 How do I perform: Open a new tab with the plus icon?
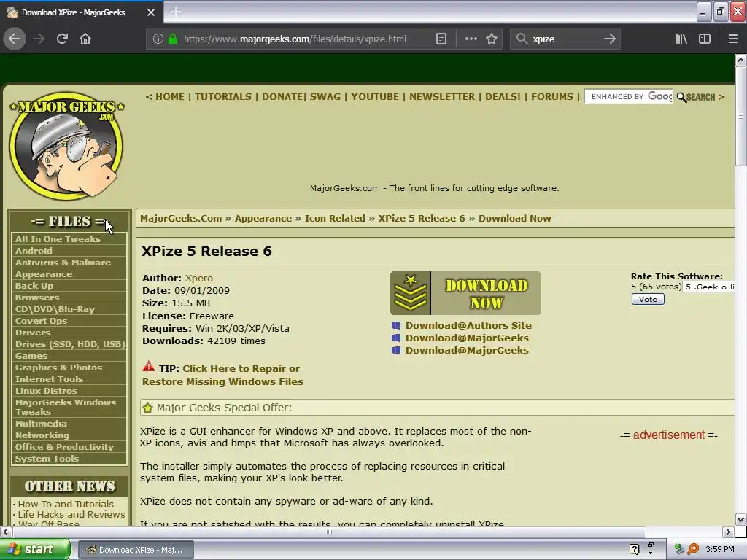[x=176, y=12]
